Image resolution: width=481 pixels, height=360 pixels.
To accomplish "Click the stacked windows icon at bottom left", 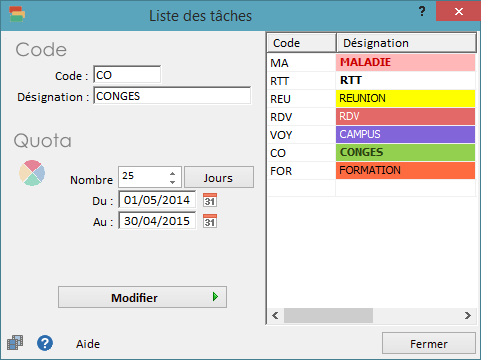I will pyautogui.click(x=15, y=343).
